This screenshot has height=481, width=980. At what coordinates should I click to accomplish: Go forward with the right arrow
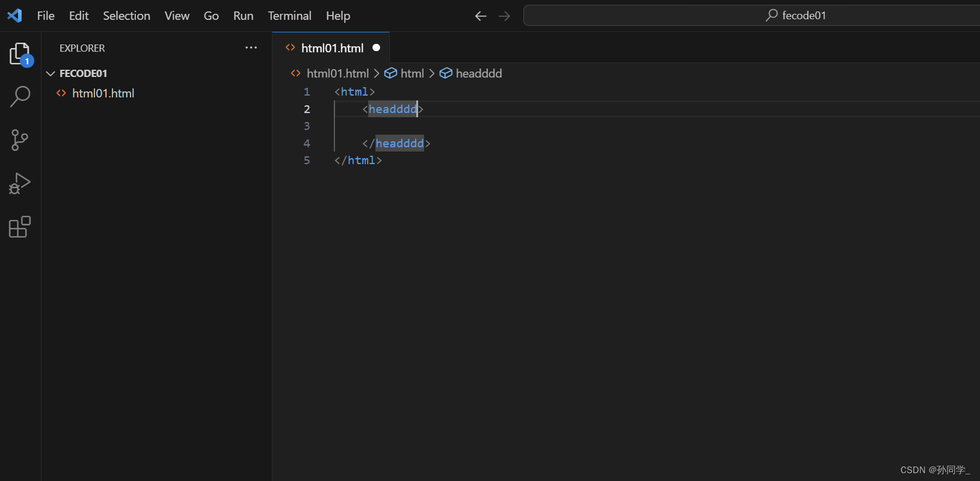(x=505, y=16)
